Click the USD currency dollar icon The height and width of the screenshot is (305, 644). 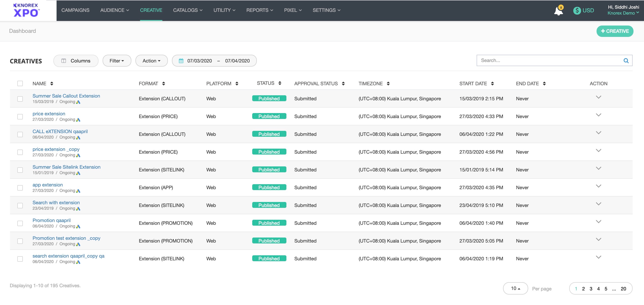pos(577,10)
